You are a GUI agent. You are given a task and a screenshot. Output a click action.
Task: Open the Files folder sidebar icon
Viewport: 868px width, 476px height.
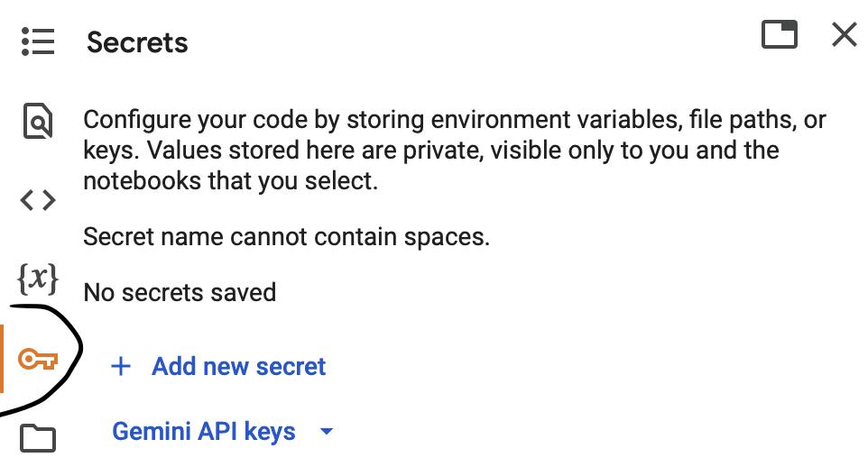[x=38, y=438]
